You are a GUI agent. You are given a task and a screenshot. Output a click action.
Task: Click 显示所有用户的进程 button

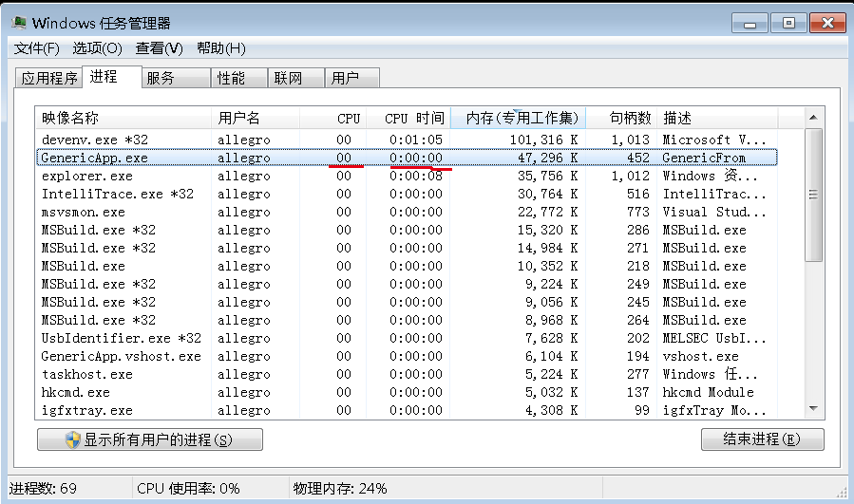coord(150,439)
